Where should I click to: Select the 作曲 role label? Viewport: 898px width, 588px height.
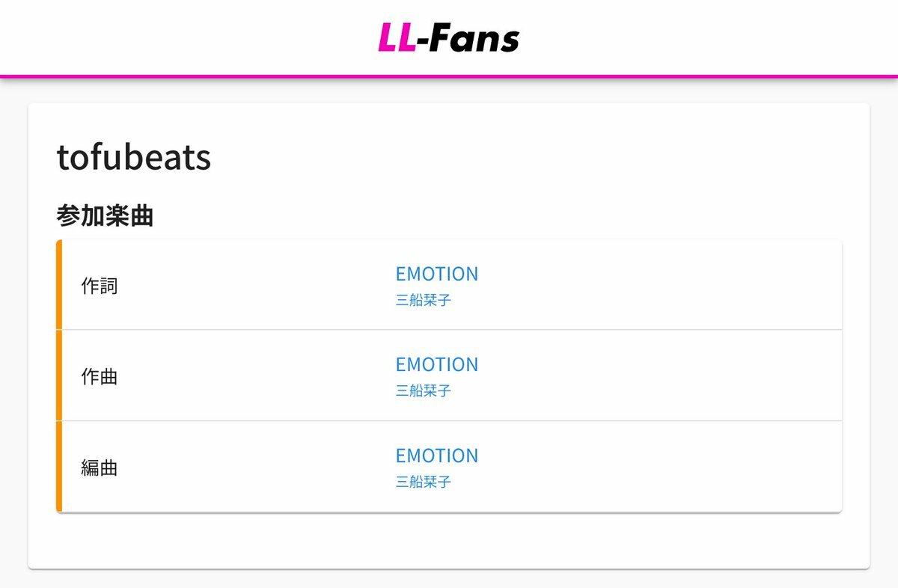pos(100,376)
